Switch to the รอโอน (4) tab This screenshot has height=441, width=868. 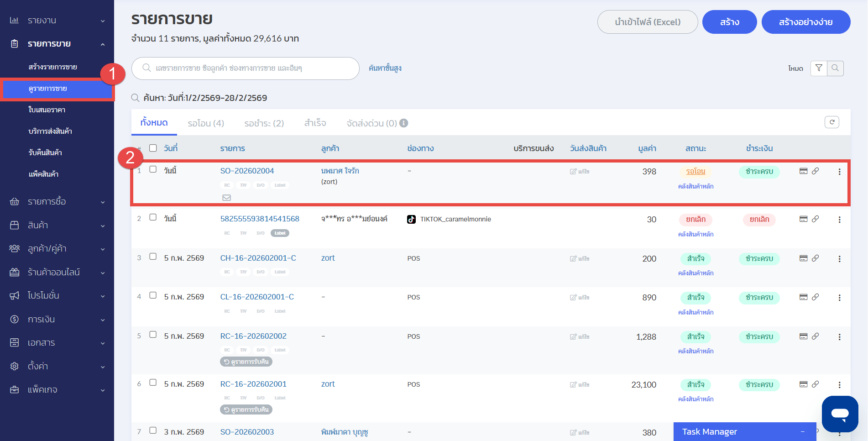click(206, 123)
